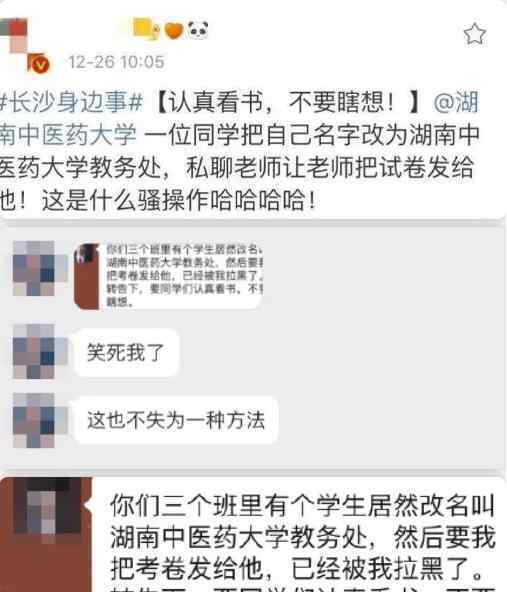
Task: Open the #长沙身边事# hashtag topic
Action: (71, 103)
